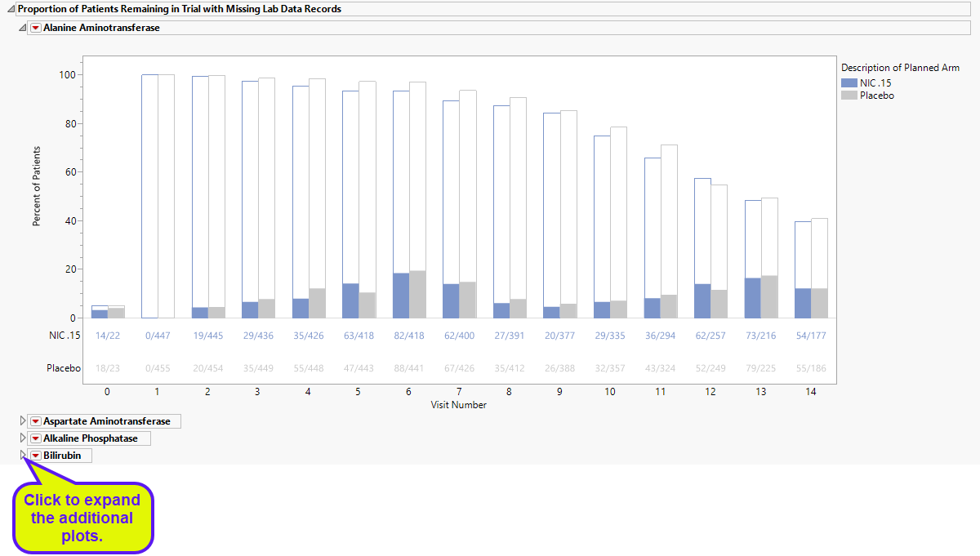Click the Bilirubin section title
980x556 pixels.
(x=63, y=456)
